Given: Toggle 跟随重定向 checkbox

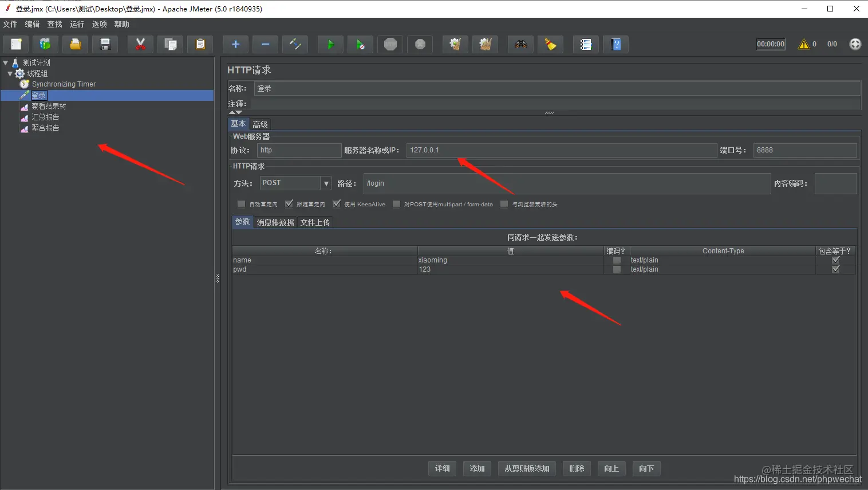Looking at the screenshot, I should point(289,204).
